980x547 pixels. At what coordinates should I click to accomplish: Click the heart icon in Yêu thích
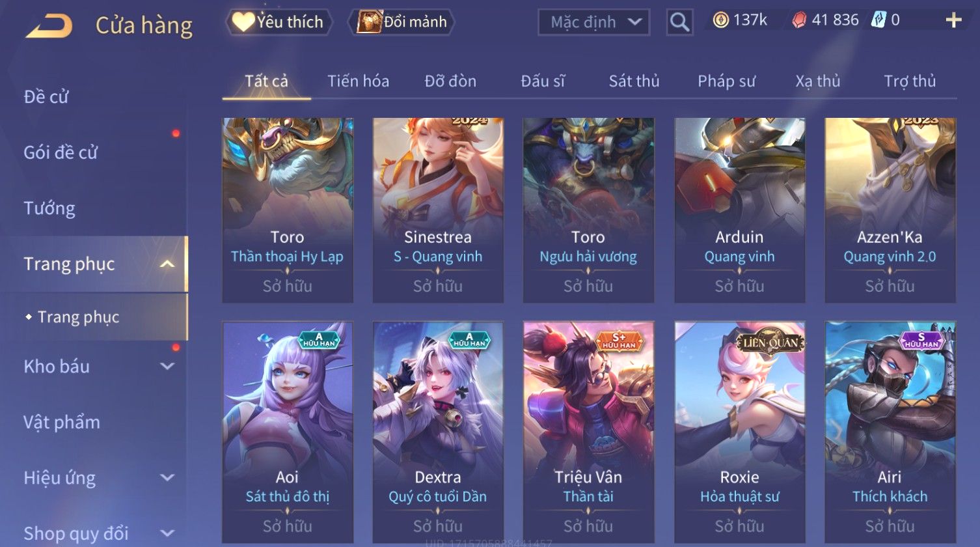pyautogui.click(x=243, y=22)
